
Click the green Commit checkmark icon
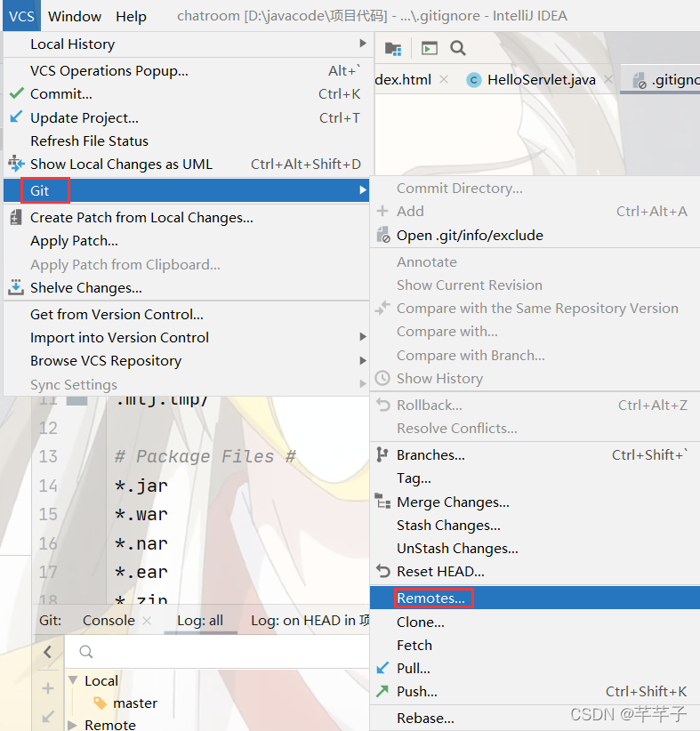point(17,93)
